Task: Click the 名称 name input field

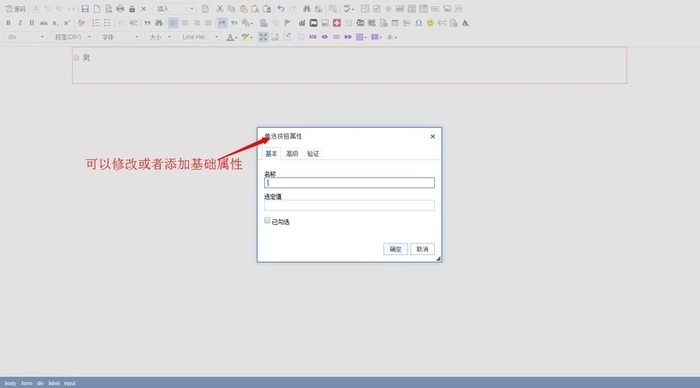Action: pyautogui.click(x=349, y=183)
